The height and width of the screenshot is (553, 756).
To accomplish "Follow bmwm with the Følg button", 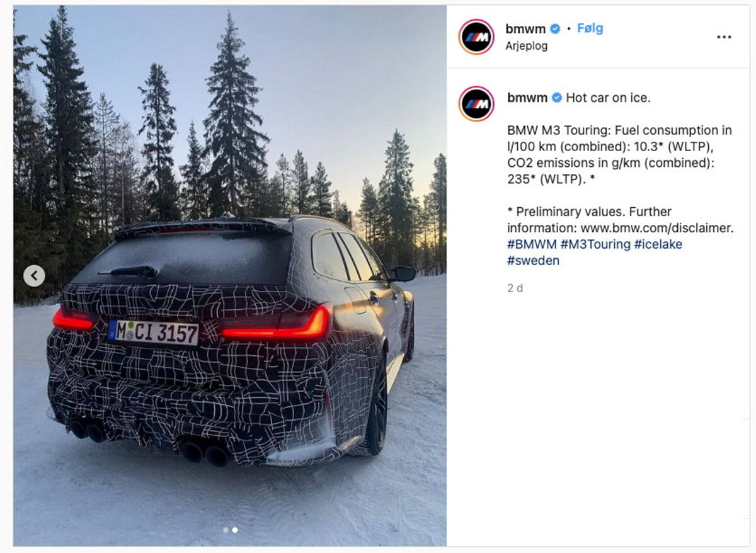I will (590, 28).
